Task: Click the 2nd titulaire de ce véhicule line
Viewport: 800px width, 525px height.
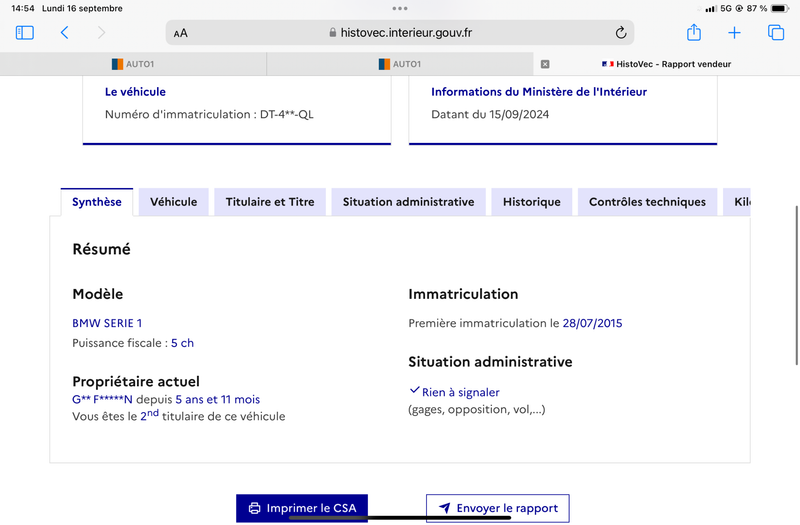Action: point(179,416)
